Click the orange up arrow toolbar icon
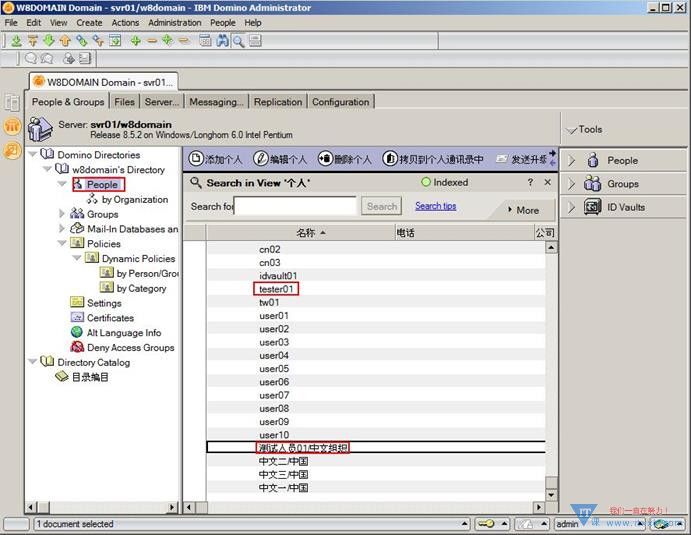Screen dimensions: 691x535 (65, 41)
